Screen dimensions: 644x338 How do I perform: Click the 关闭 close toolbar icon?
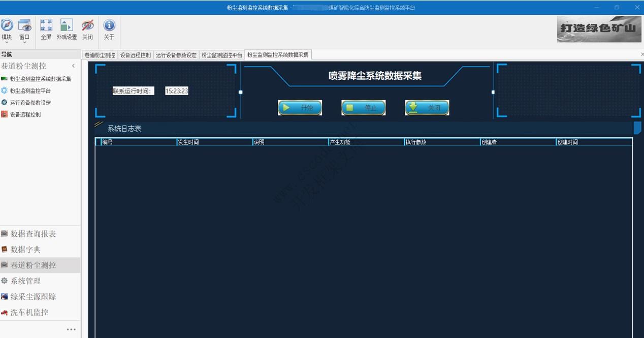pyautogui.click(x=87, y=28)
